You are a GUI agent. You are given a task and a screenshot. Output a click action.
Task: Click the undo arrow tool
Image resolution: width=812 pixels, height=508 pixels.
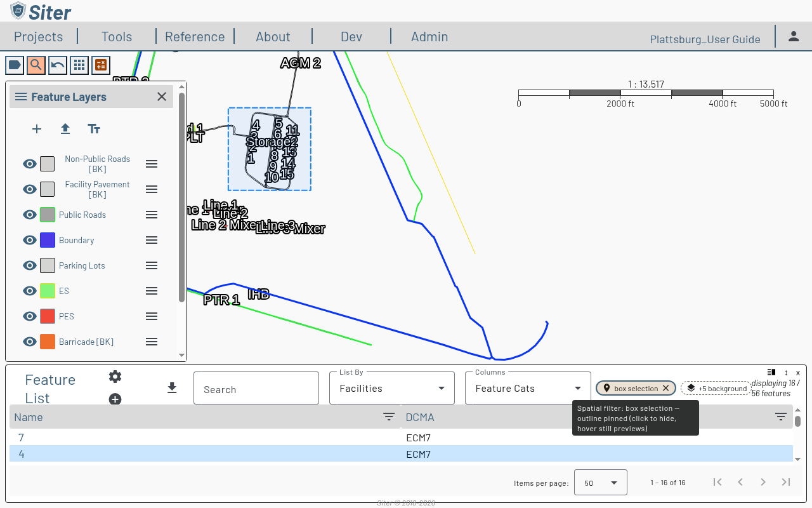pyautogui.click(x=58, y=65)
